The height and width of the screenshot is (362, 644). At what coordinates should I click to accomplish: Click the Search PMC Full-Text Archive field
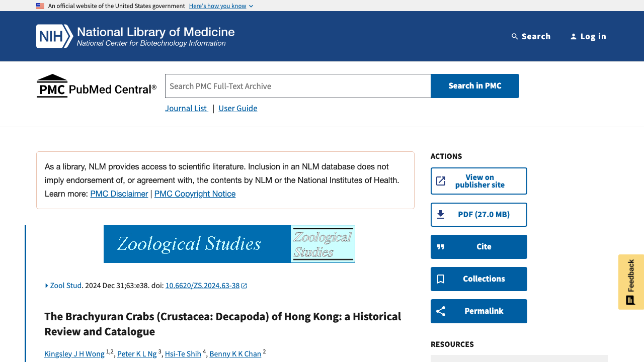[x=298, y=86]
